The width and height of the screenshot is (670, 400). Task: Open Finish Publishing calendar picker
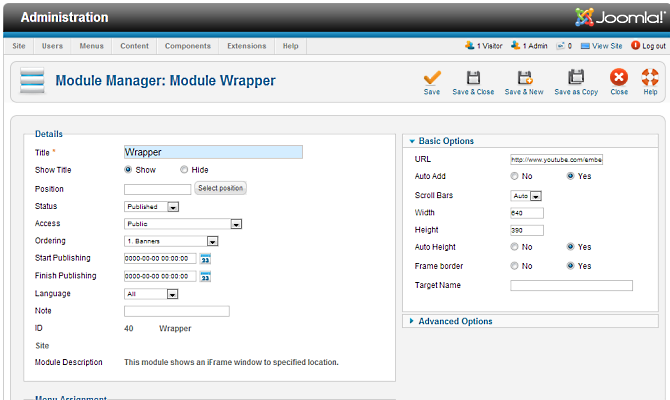click(206, 277)
